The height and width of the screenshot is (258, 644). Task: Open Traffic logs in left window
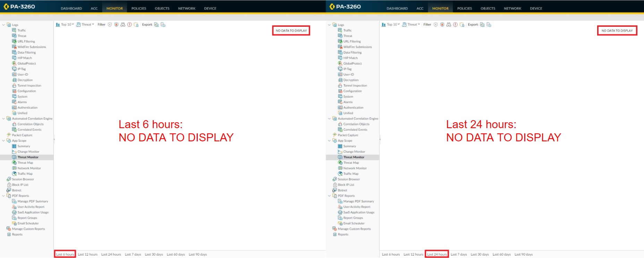coord(19,31)
